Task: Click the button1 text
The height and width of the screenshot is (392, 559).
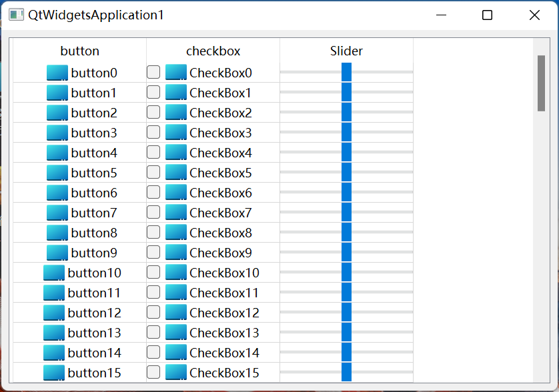Action: (x=94, y=93)
